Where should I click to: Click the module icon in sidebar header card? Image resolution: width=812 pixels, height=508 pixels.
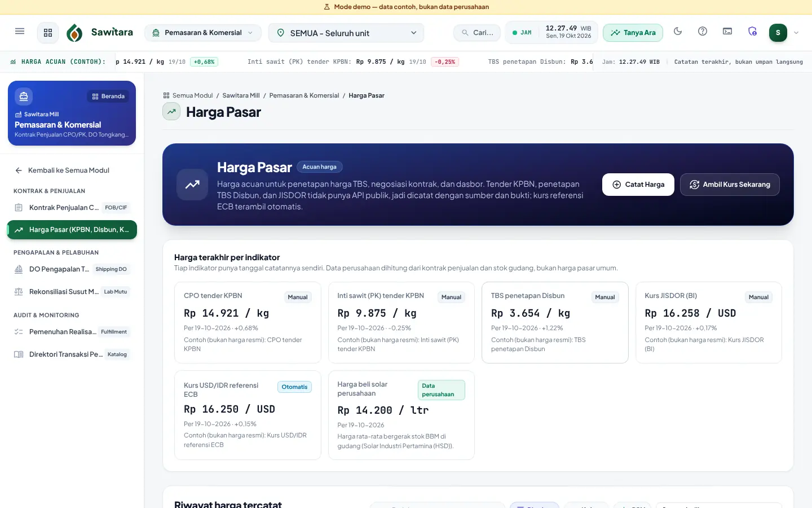click(x=24, y=97)
